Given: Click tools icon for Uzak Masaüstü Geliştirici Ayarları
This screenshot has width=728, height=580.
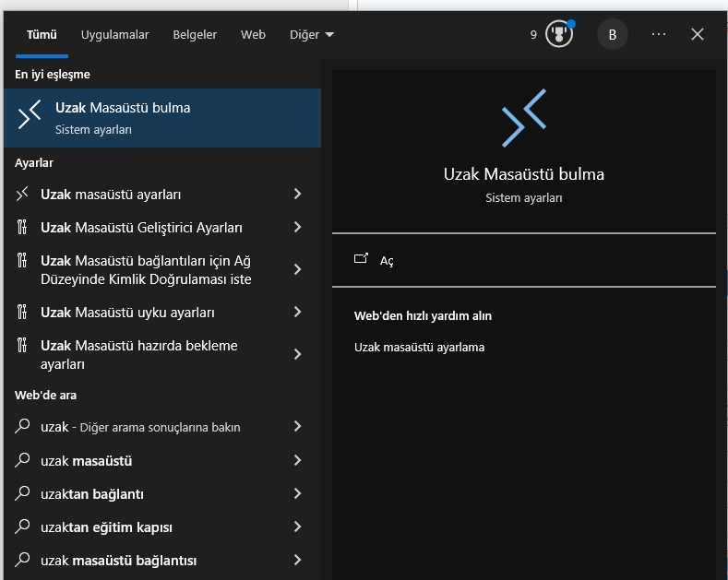Looking at the screenshot, I should click(23, 227).
